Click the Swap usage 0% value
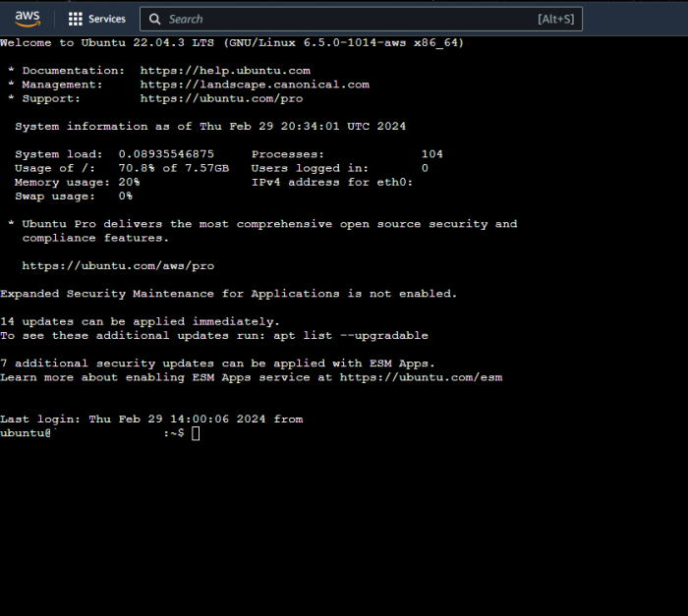This screenshot has height=616, width=688. point(126,196)
